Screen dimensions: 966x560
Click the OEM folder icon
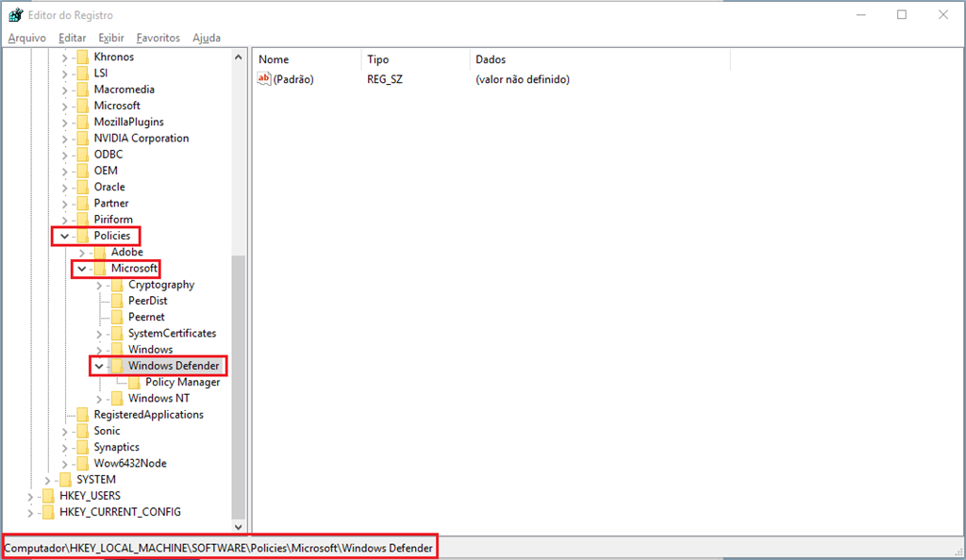point(83,171)
